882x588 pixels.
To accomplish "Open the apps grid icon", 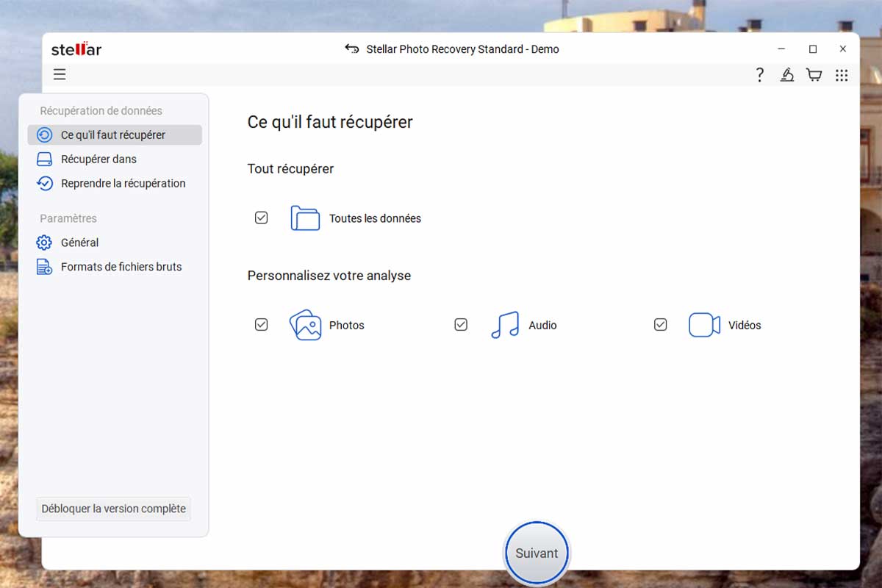I will tap(842, 75).
